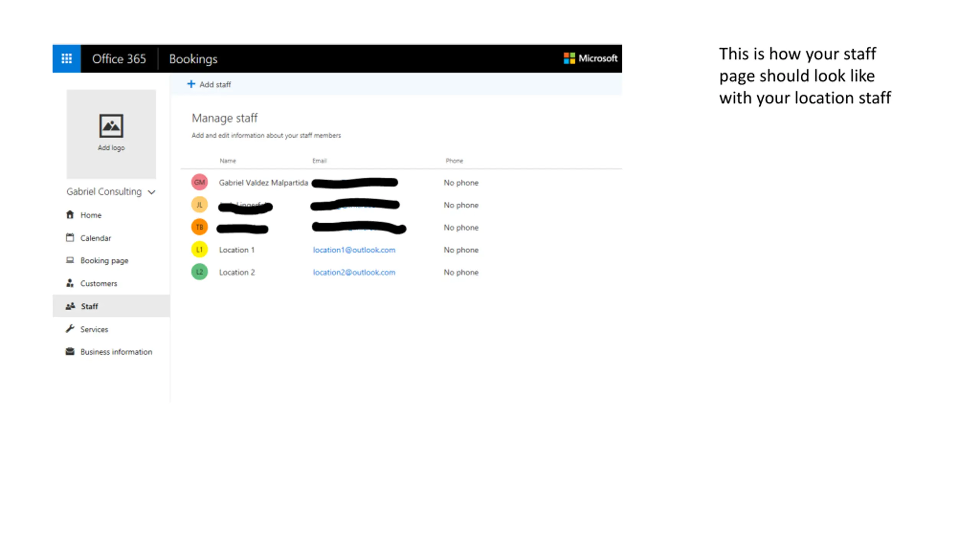Select Staff in the navigation menu

click(89, 306)
